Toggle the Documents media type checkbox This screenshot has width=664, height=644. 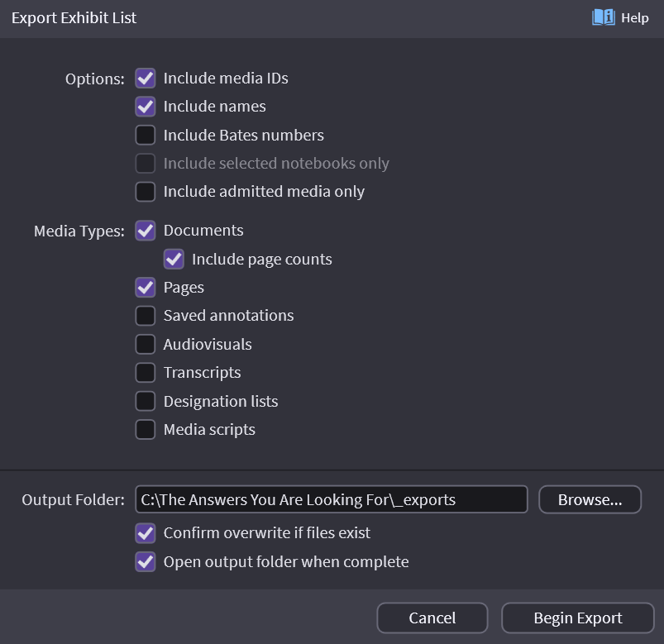pyautogui.click(x=146, y=231)
